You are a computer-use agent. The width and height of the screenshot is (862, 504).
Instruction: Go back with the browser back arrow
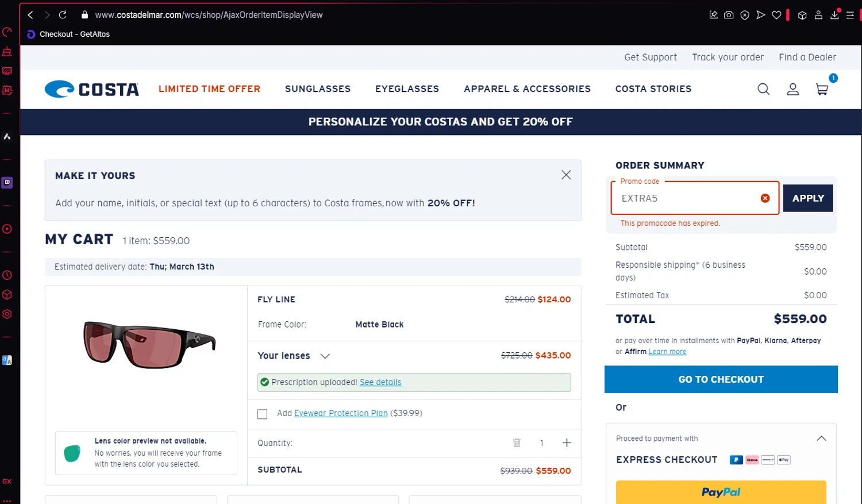(x=30, y=15)
